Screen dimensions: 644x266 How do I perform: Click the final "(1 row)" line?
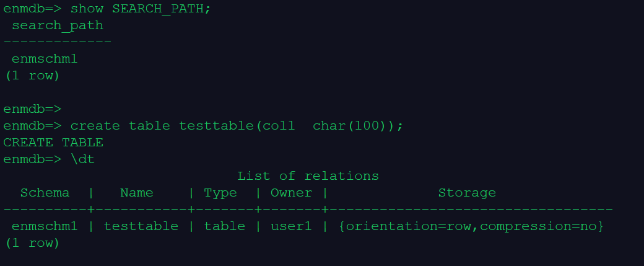pos(32,243)
